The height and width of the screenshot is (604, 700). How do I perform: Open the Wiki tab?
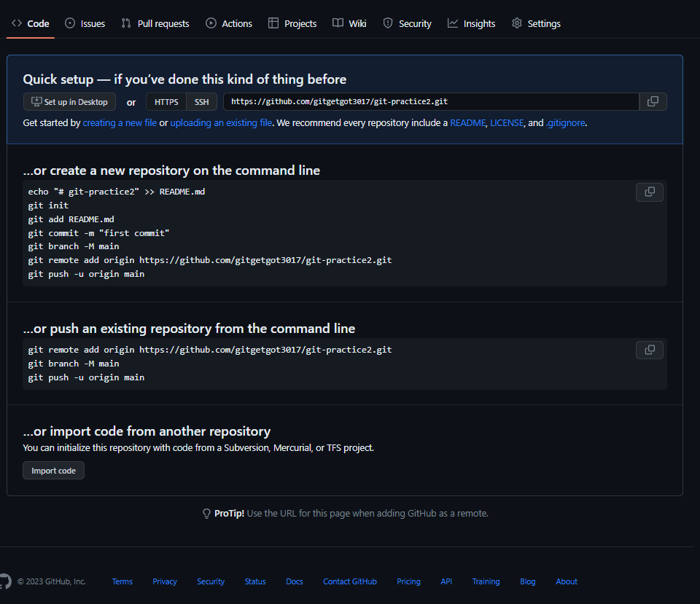pos(349,23)
